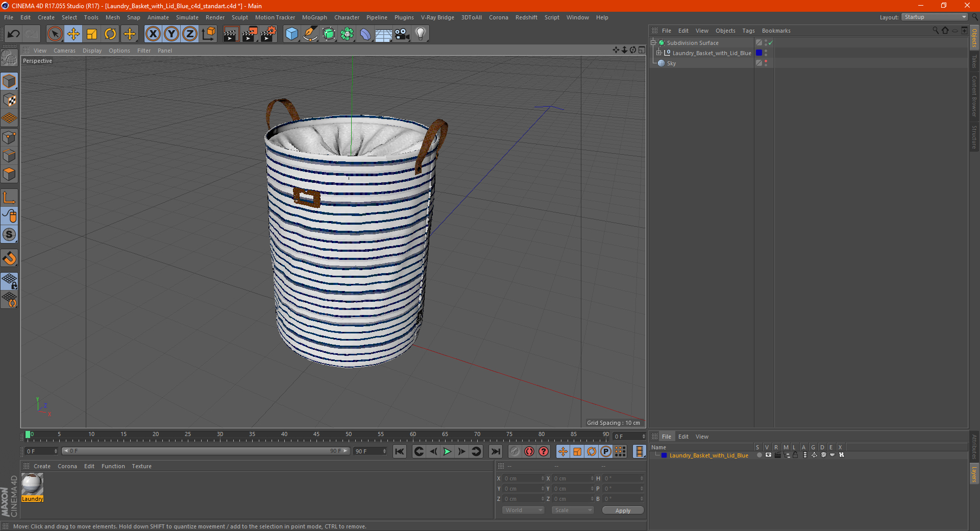
Task: Select the Spline Pen tool
Action: (x=310, y=34)
